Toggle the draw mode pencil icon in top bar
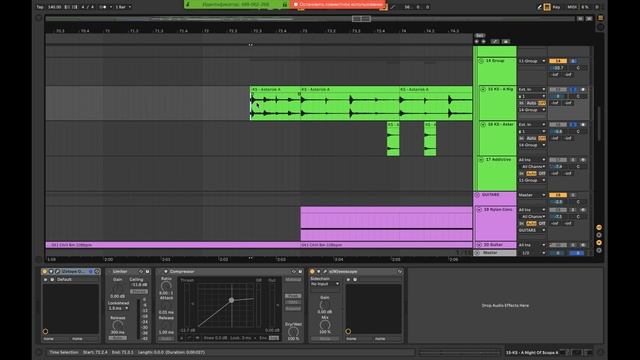Viewport: 640px width, 360px height. pyautogui.click(x=539, y=7)
